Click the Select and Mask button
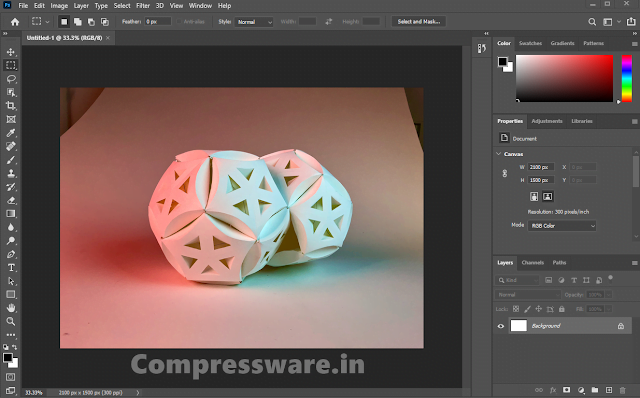 click(419, 22)
